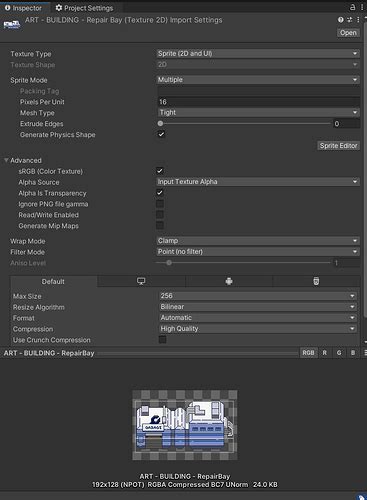Select the RGB preview channel button
Screen dimensions: 367x500
pyautogui.click(x=308, y=353)
